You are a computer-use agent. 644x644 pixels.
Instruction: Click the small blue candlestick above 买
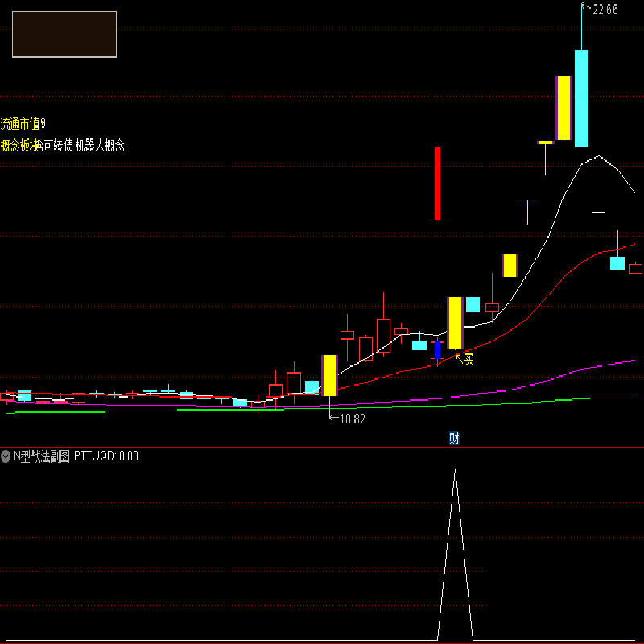pyautogui.click(x=437, y=350)
